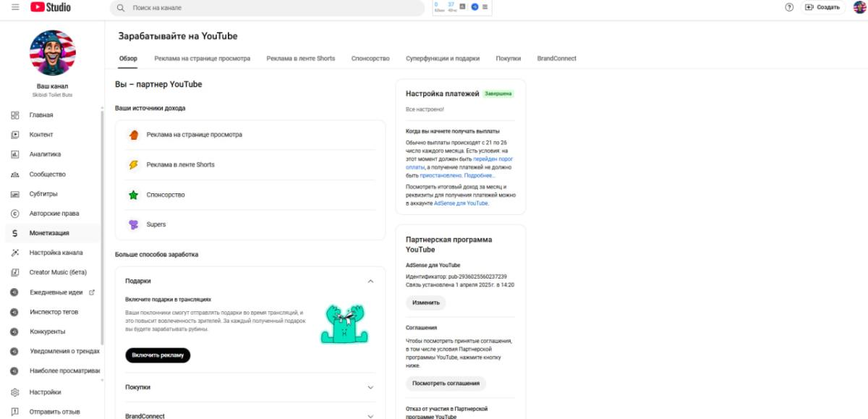Open the Подробнее… link
The width and height of the screenshot is (868, 419).
click(480, 175)
